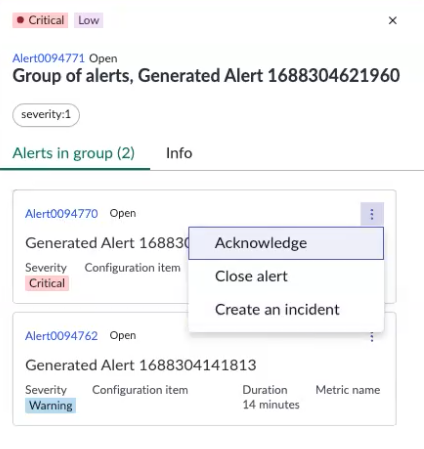Open the Alert0094770 link

61,214
